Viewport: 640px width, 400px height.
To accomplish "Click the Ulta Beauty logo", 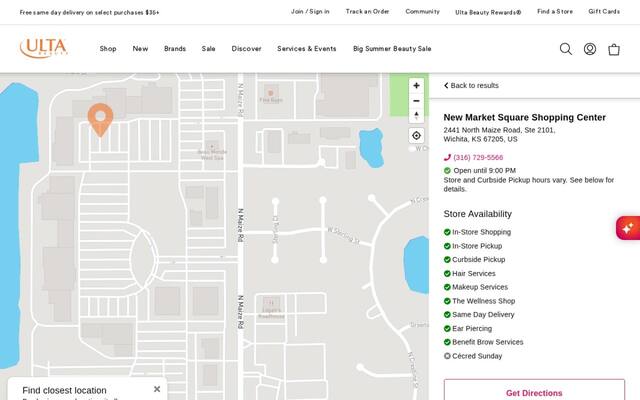I will [x=44, y=48].
